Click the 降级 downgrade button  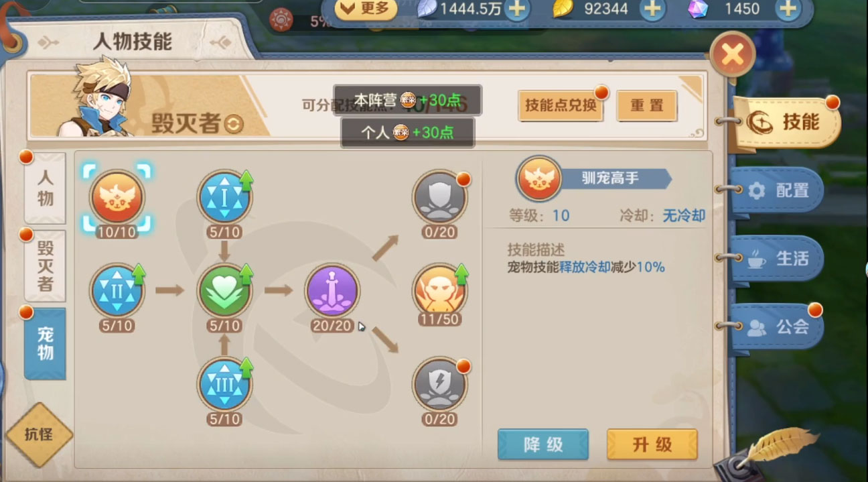[543, 444]
